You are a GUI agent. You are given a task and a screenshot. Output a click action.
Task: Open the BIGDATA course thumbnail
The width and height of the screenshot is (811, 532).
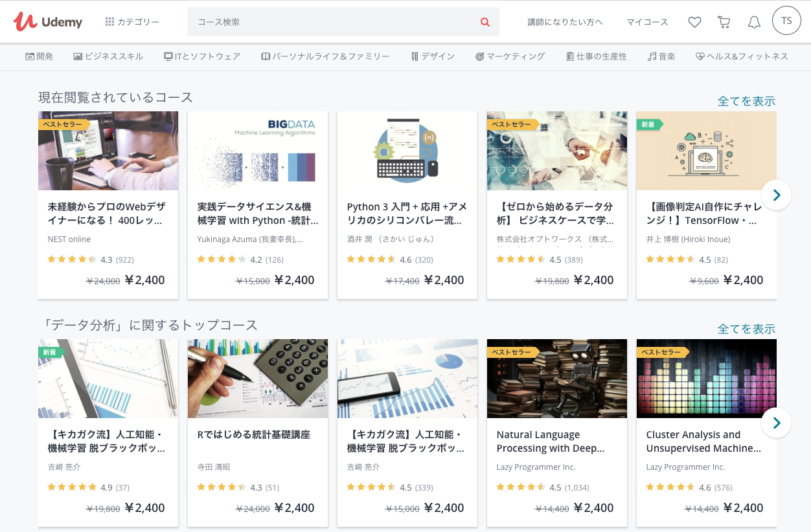click(258, 151)
